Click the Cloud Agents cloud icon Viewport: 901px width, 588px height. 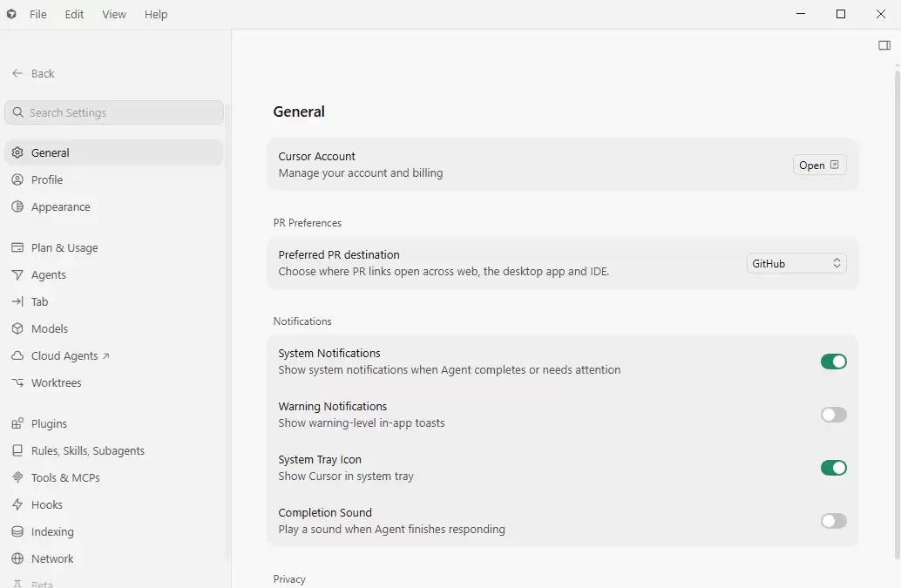(17, 356)
